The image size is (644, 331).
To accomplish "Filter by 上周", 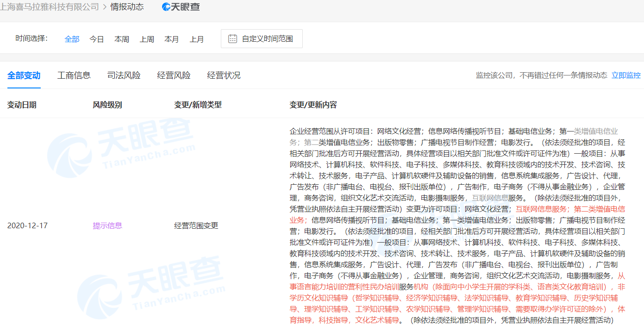I will click(x=147, y=39).
